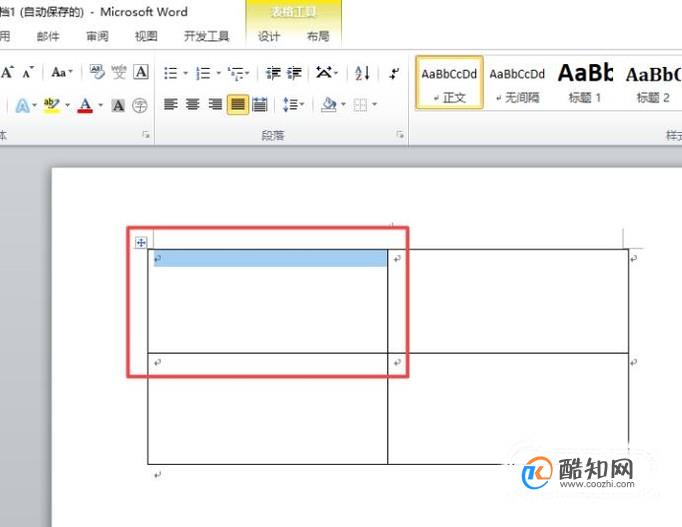
Task: Click the numbered list icon
Action: pyautogui.click(x=203, y=73)
